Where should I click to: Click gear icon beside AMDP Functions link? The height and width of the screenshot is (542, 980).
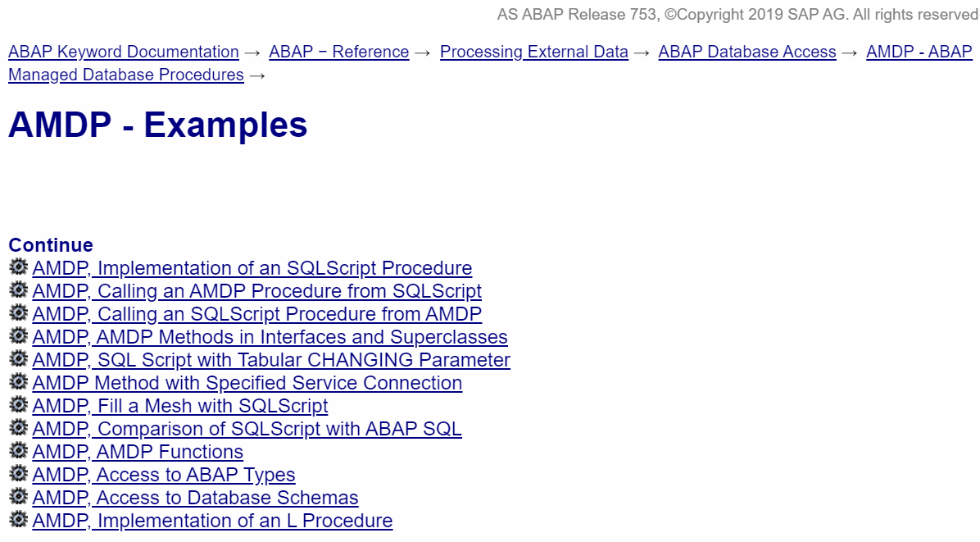click(18, 451)
